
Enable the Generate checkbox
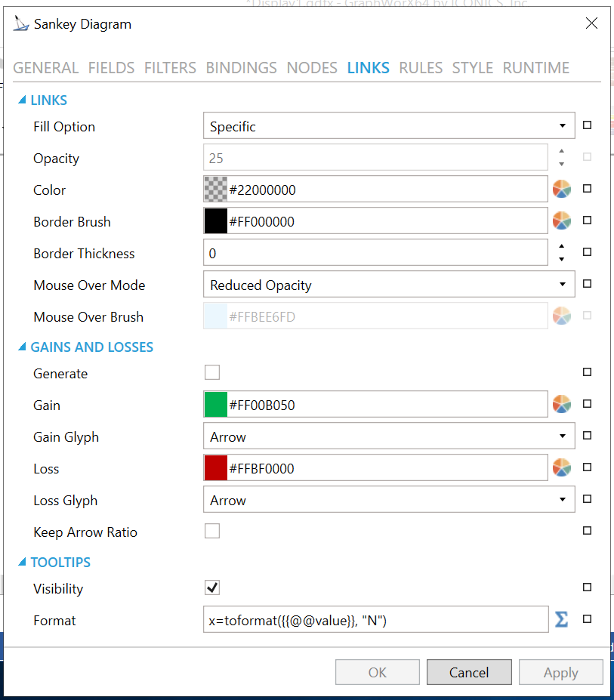pyautogui.click(x=212, y=373)
